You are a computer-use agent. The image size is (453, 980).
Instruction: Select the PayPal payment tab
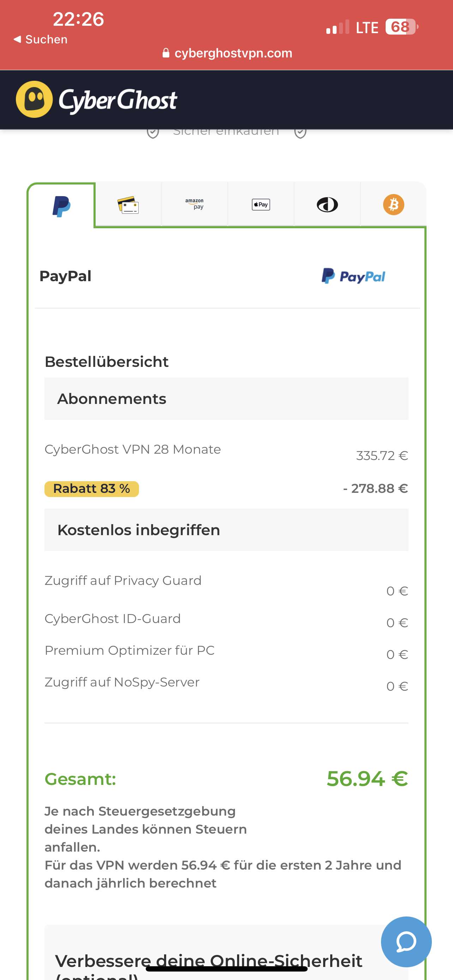tap(61, 206)
